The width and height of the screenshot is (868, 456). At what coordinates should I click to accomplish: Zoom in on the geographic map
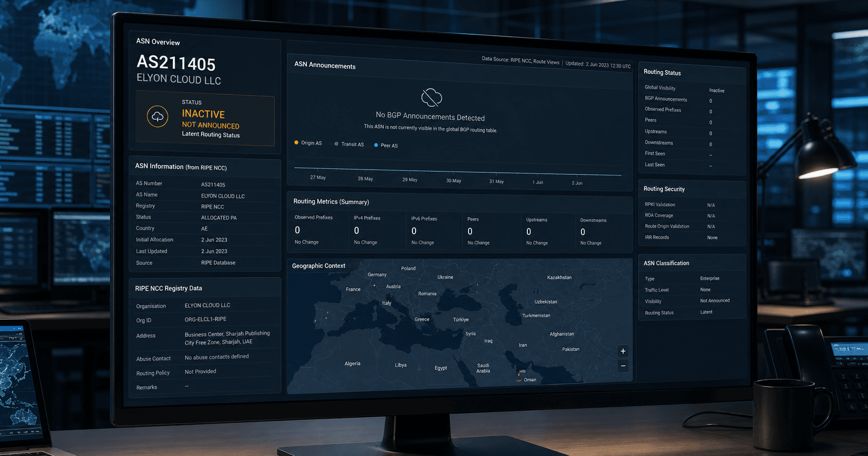623,351
